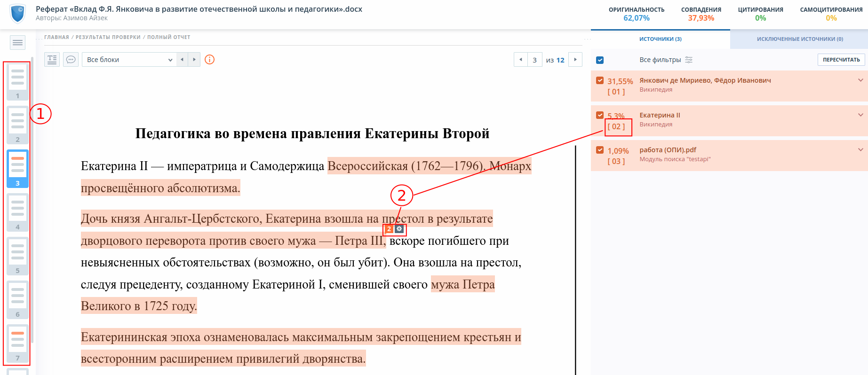Click the document file name title

coord(199,9)
